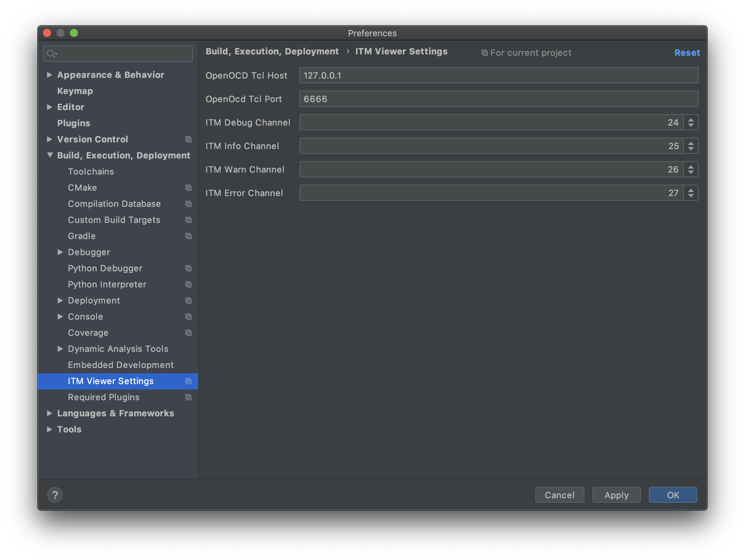745x560 pixels.
Task: Click project-level icon next to Gradle
Action: [188, 236]
